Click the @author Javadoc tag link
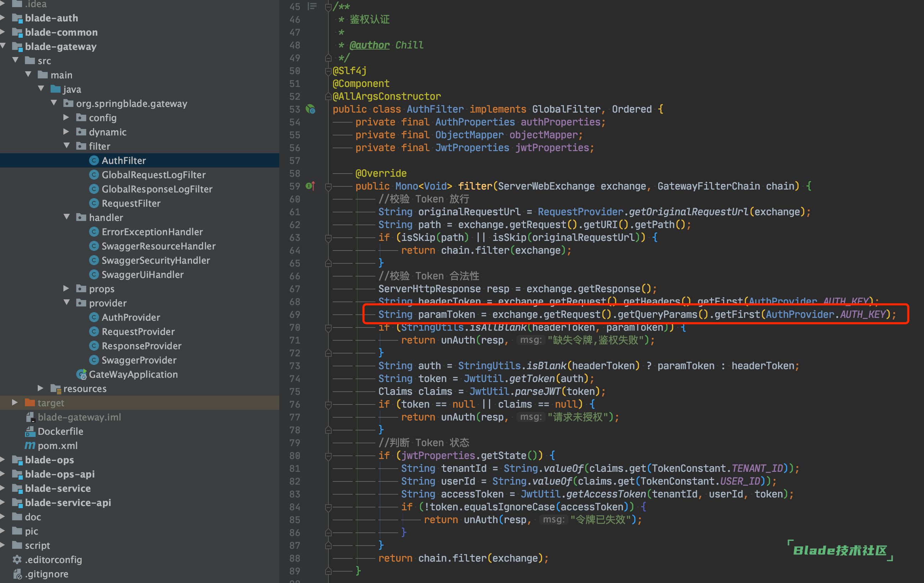 pyautogui.click(x=369, y=45)
